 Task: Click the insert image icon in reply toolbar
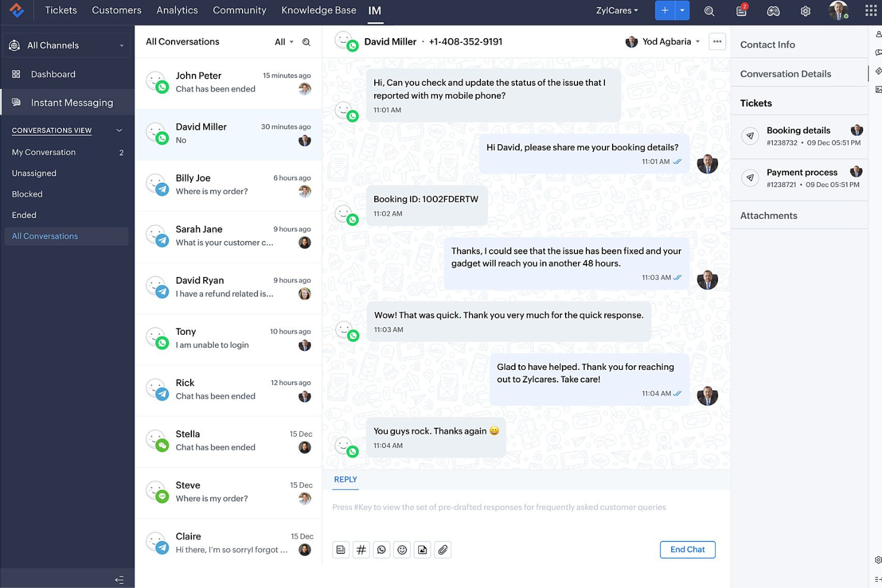[x=423, y=550]
